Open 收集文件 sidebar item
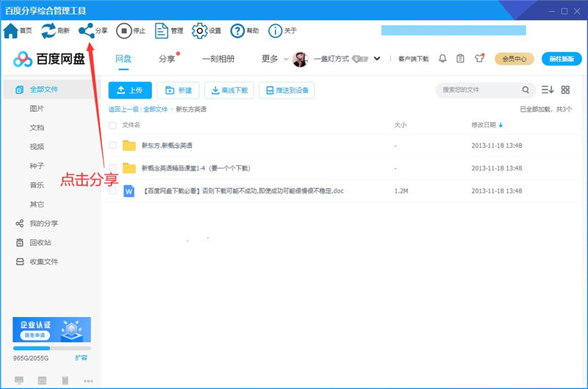Viewport: 588px width, 389px height. click(37, 262)
